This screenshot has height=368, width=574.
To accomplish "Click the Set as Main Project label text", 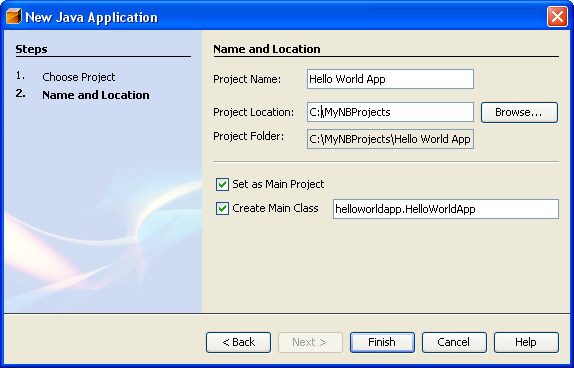I will [x=278, y=184].
